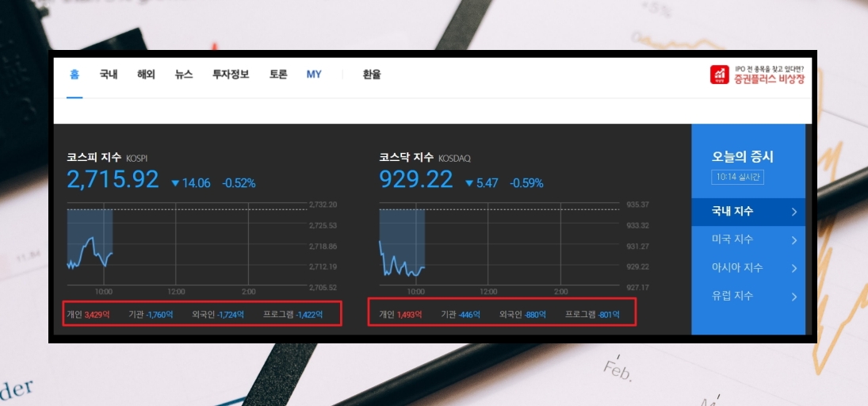Switch to the 해외 tab
868x406 pixels.
click(x=146, y=75)
